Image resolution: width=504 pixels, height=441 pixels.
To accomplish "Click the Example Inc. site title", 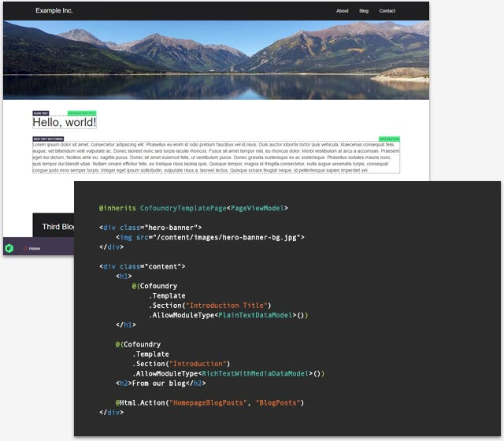I will pos(54,10).
